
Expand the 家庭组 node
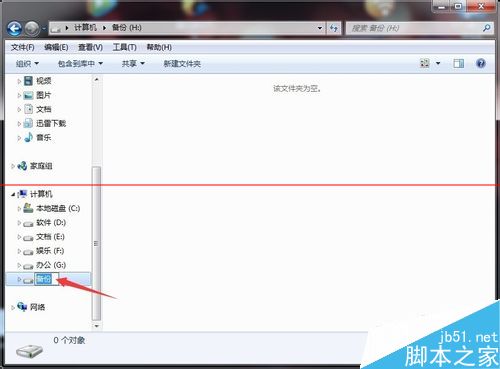coord(13,166)
